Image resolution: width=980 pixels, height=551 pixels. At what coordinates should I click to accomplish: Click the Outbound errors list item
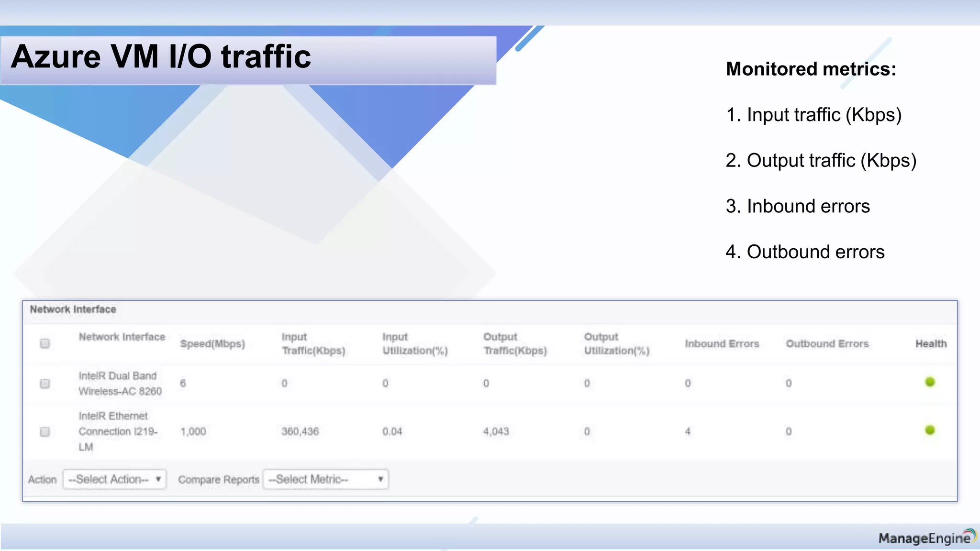[805, 252]
